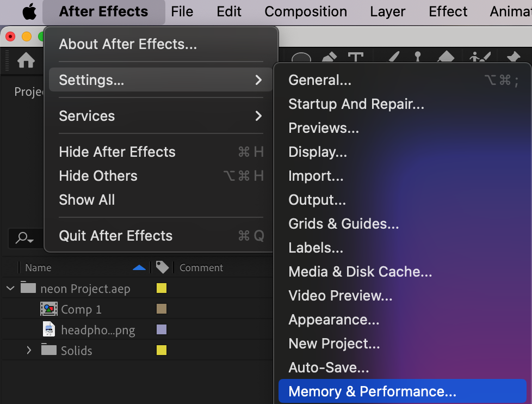Select the Eraser tool
The image size is (532, 404).
[446, 57]
